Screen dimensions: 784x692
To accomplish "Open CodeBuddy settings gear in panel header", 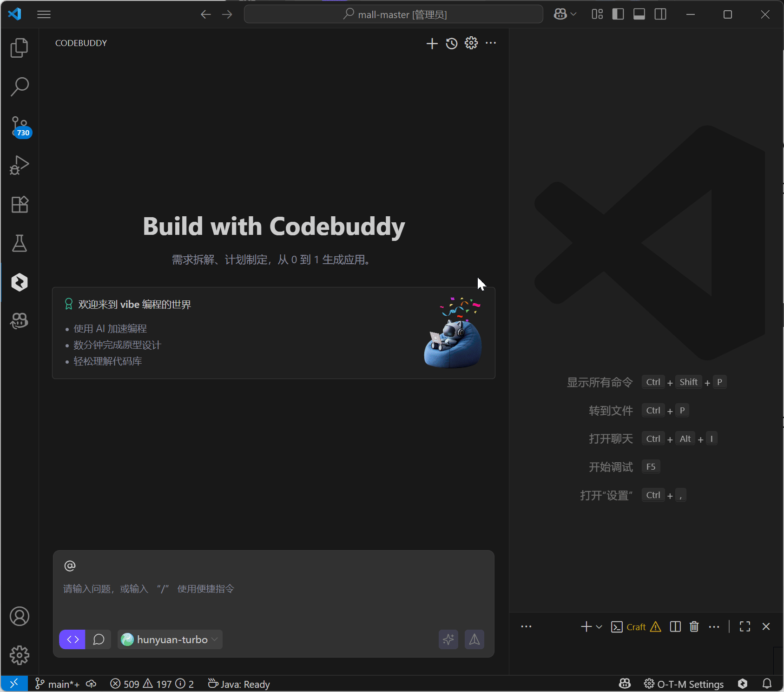I will coord(471,43).
